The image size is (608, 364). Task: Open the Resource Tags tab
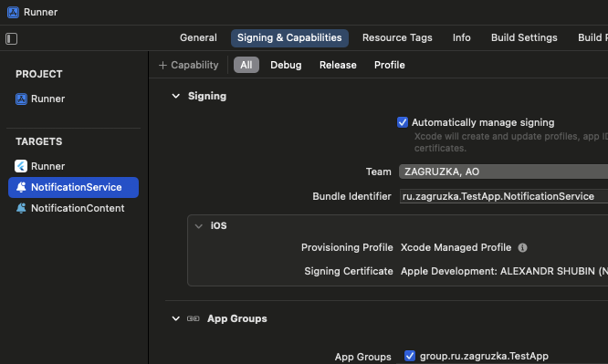(397, 37)
